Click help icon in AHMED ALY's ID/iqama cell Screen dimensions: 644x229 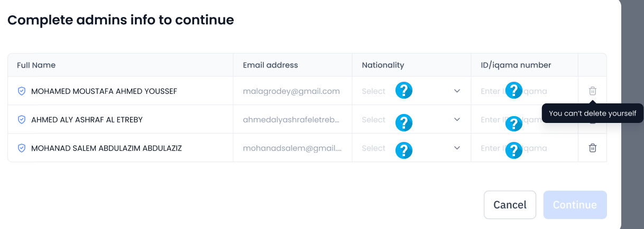pos(514,123)
